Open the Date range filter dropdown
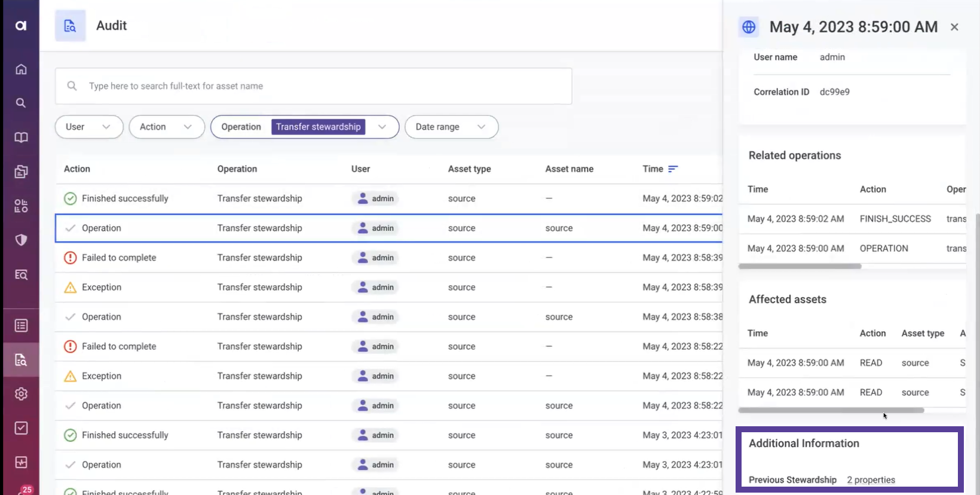Image resolution: width=980 pixels, height=495 pixels. (451, 127)
